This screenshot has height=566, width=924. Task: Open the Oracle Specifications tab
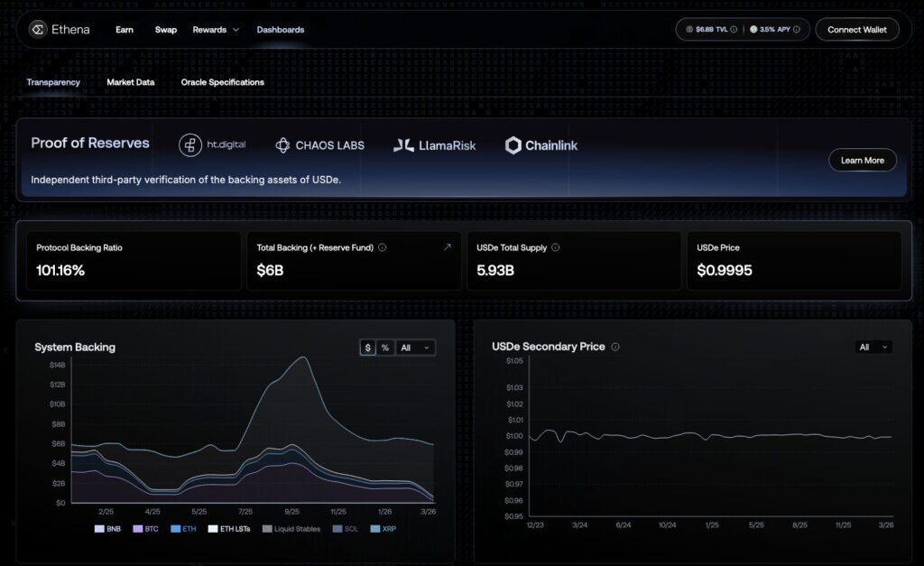click(x=222, y=82)
